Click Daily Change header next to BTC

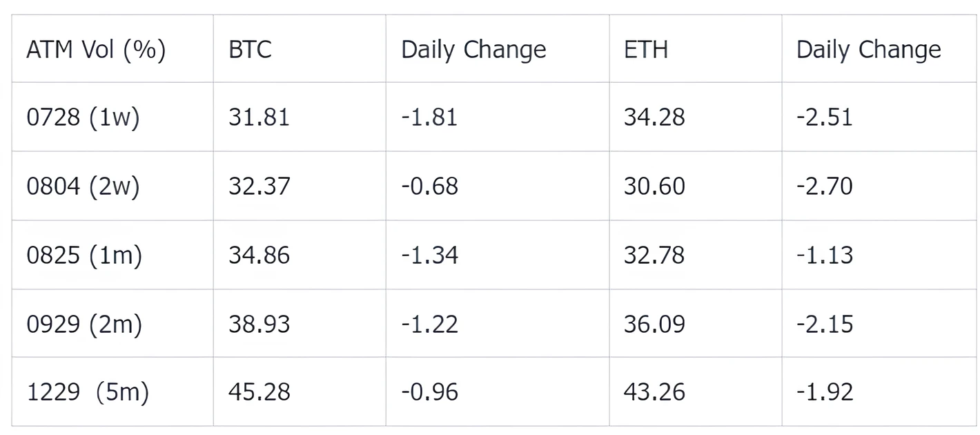[473, 50]
